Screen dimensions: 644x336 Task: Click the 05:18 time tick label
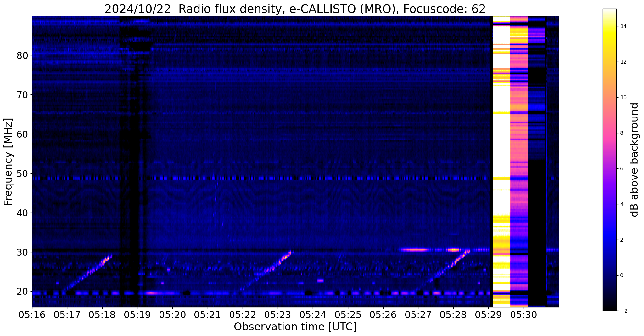tap(102, 315)
